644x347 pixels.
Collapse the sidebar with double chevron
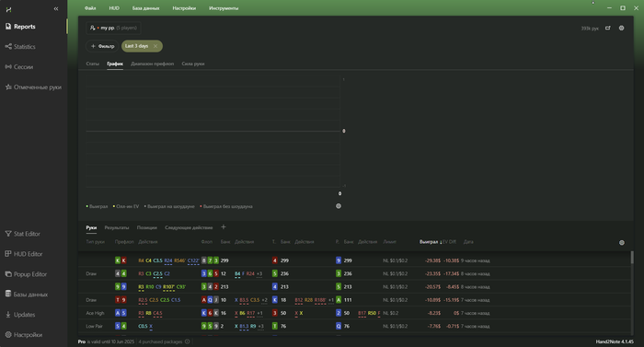(x=56, y=8)
